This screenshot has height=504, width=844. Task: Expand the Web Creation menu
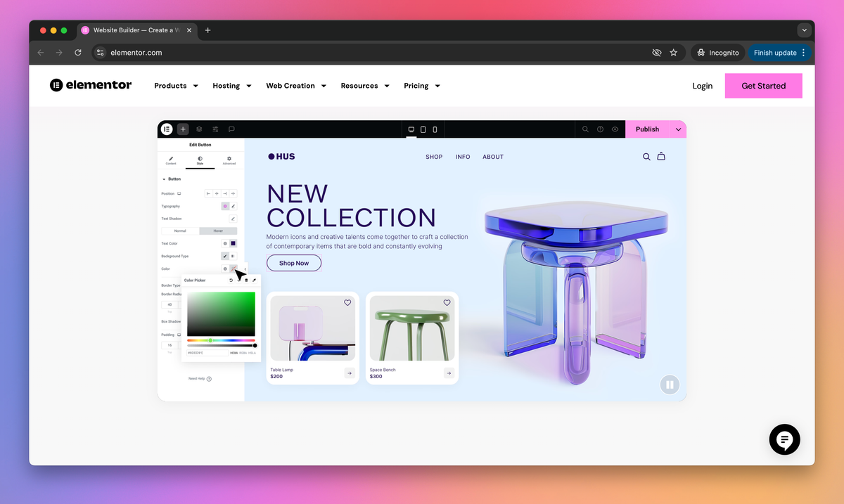[x=296, y=86]
